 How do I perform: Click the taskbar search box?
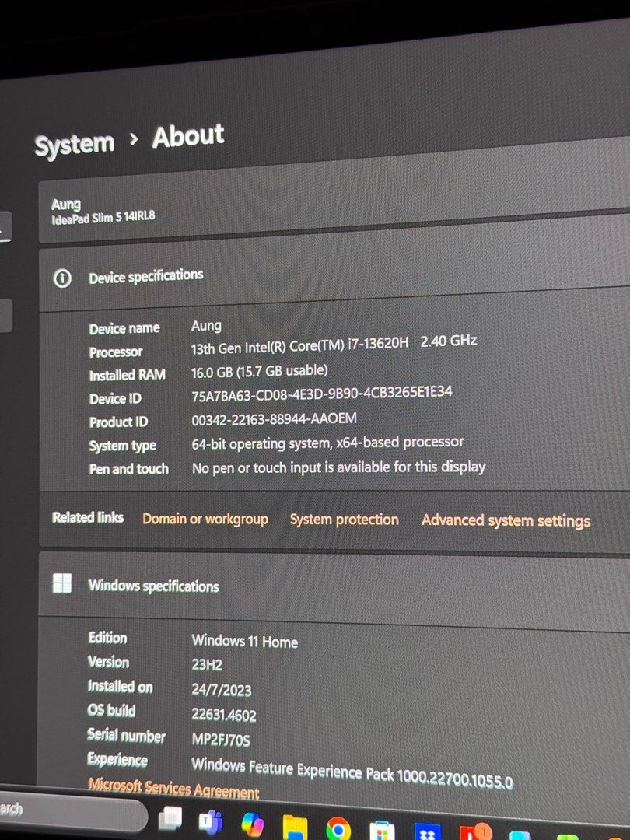click(x=72, y=811)
